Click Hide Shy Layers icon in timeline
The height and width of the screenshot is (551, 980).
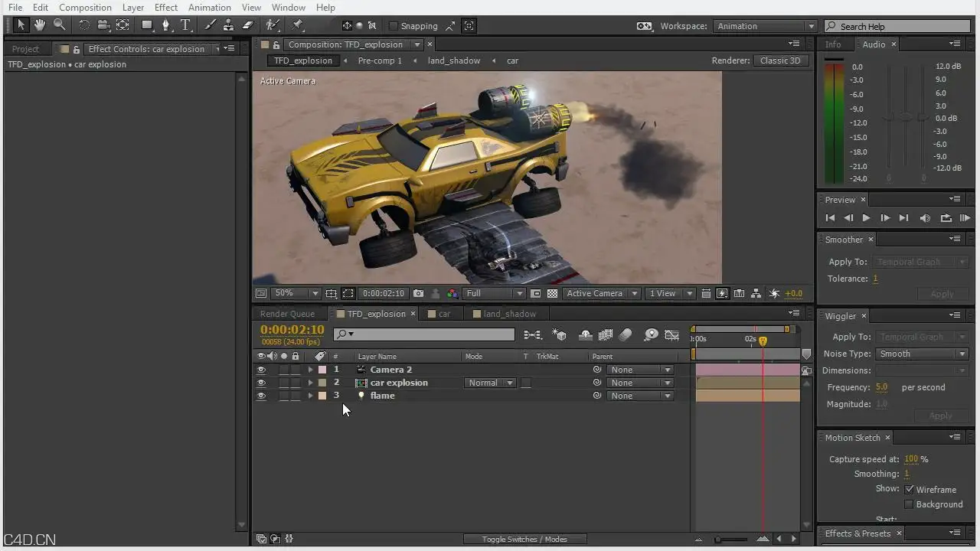[586, 334]
